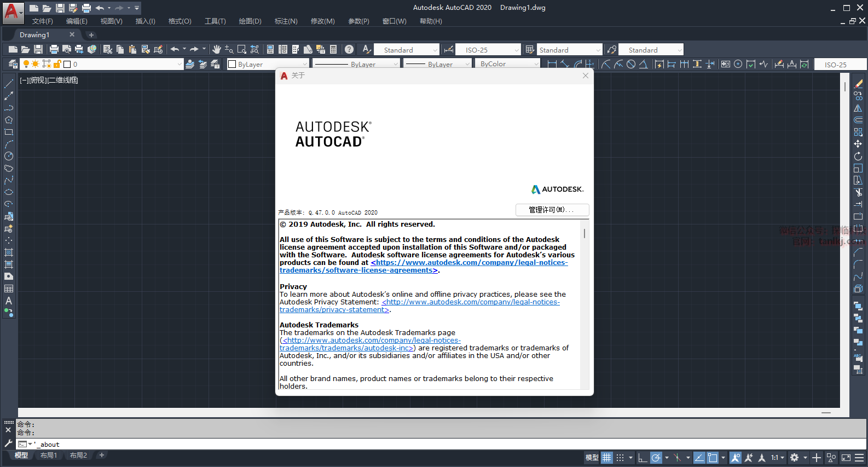Image resolution: width=868 pixels, height=467 pixels.
Task: Toggle polar tracking in status bar
Action: (656, 458)
